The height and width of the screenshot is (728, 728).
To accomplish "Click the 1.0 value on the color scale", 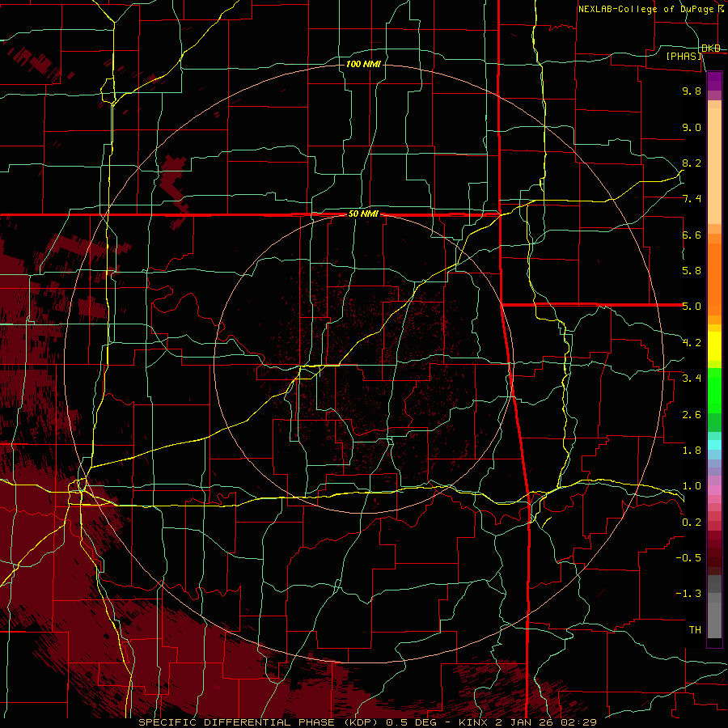I will click(x=692, y=486).
